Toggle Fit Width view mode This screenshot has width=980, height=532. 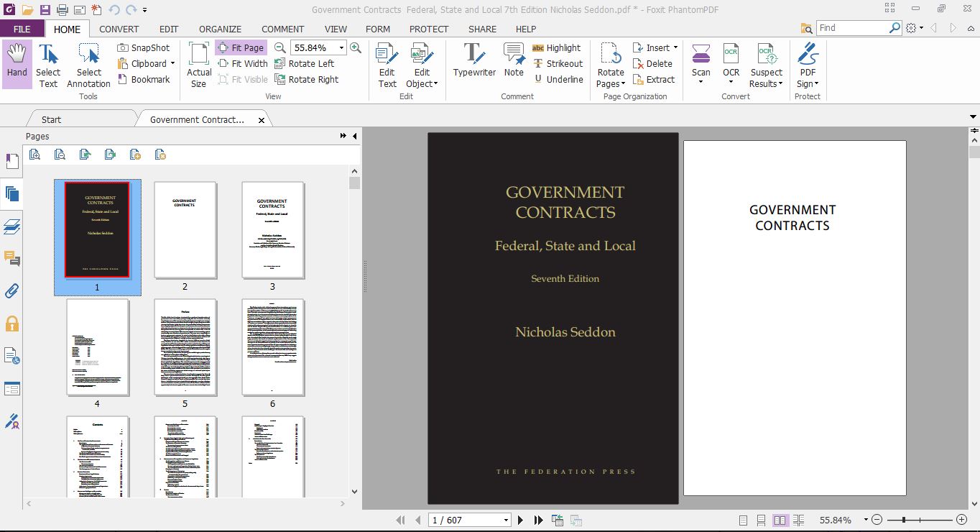point(242,63)
